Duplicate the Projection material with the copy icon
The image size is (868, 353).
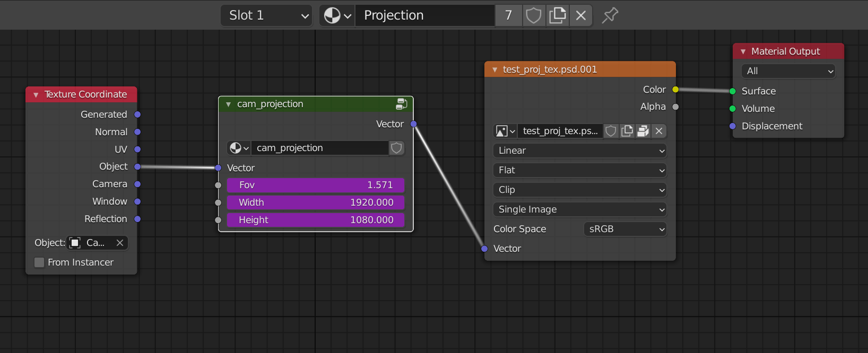(x=557, y=15)
